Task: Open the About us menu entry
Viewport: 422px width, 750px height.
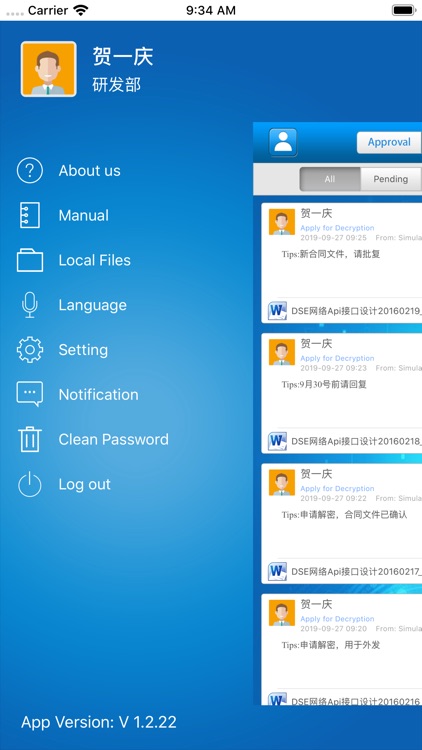Action: [x=89, y=171]
